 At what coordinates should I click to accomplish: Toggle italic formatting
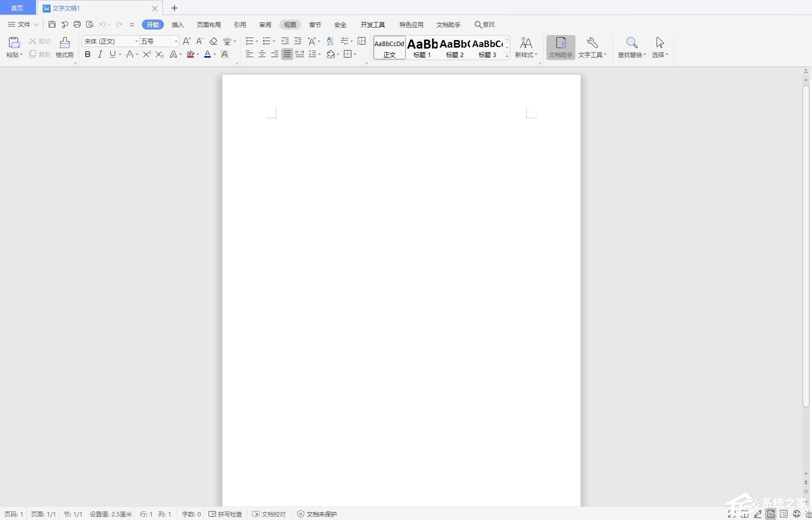point(100,54)
